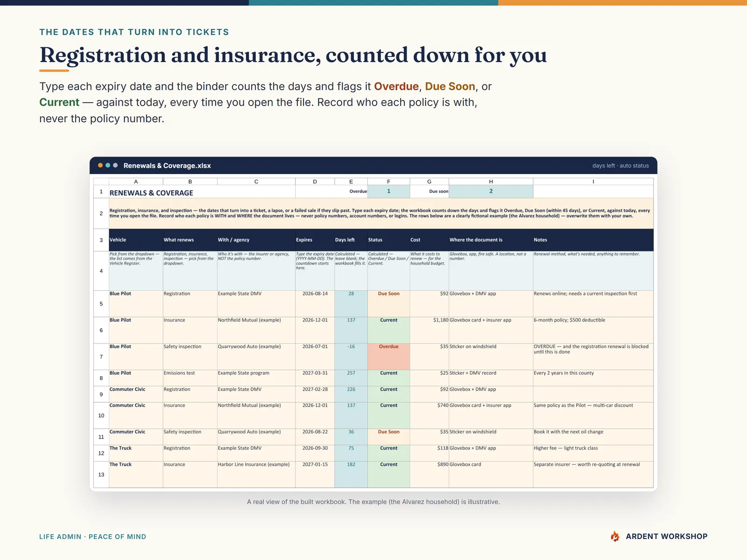Select row 7 header
Screen dimensions: 747x560
(101, 357)
